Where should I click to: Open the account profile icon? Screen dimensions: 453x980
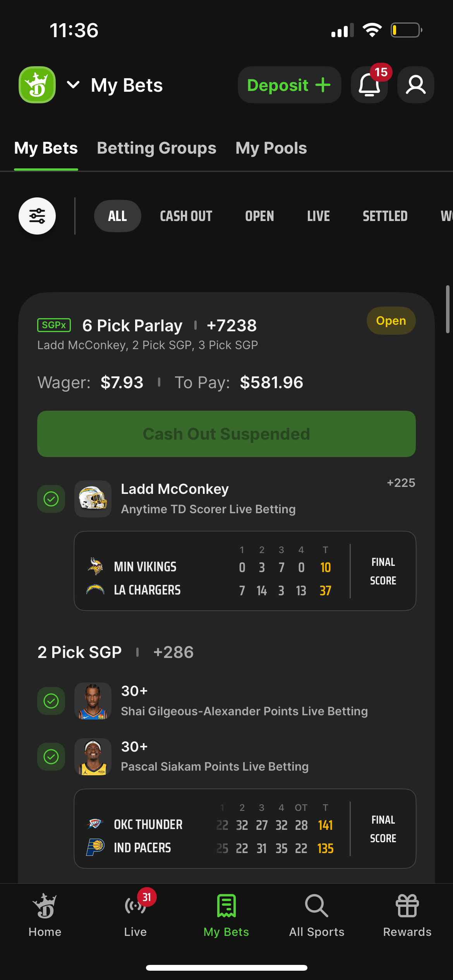[415, 85]
